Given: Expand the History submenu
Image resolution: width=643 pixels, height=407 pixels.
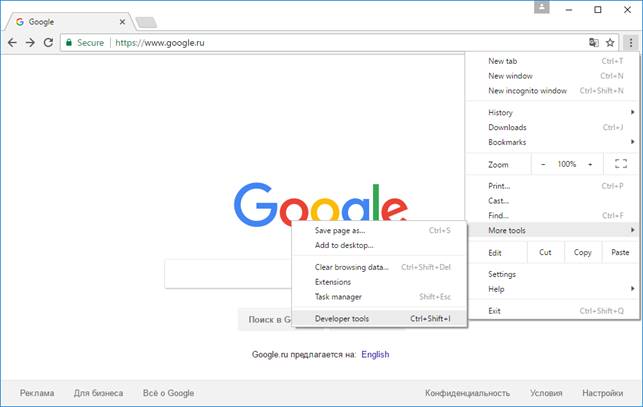Looking at the screenshot, I should 552,112.
